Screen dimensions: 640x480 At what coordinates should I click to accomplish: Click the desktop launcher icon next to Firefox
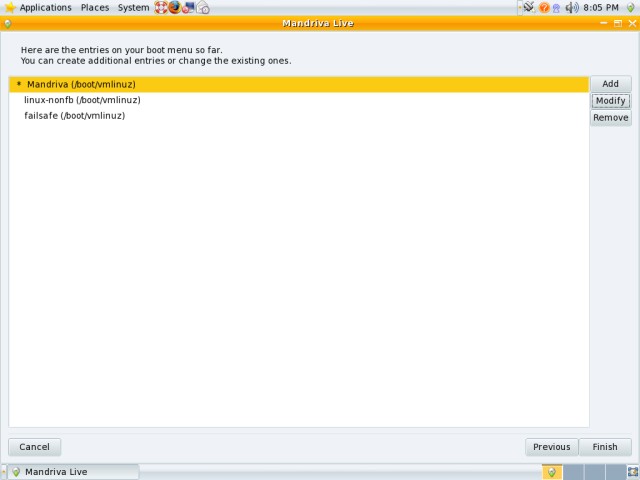click(x=188, y=7)
